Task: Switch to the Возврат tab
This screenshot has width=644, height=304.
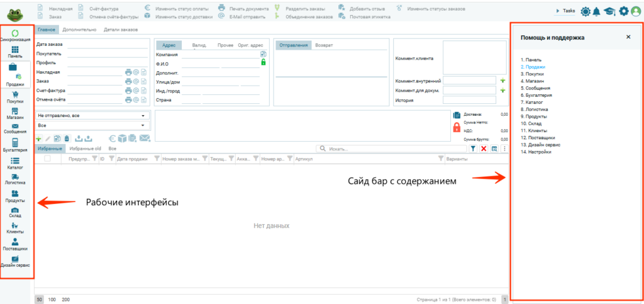Action: point(324,45)
